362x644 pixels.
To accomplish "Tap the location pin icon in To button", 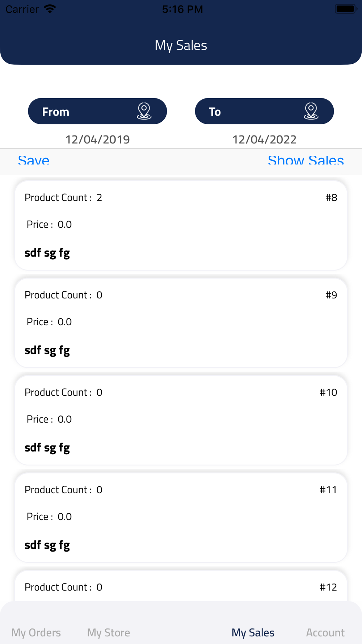I will click(x=311, y=111).
